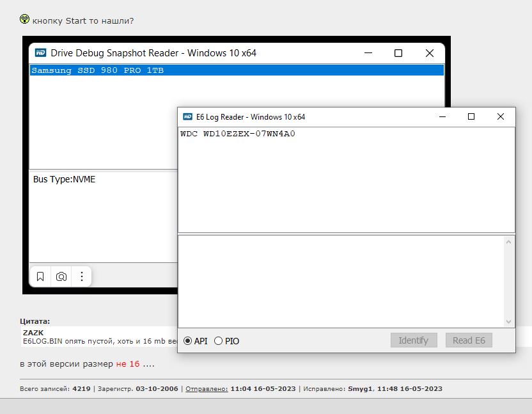Image resolution: width=532 pixels, height=414 pixels.
Task: Close the E6 Log Reader window
Action: (501, 116)
